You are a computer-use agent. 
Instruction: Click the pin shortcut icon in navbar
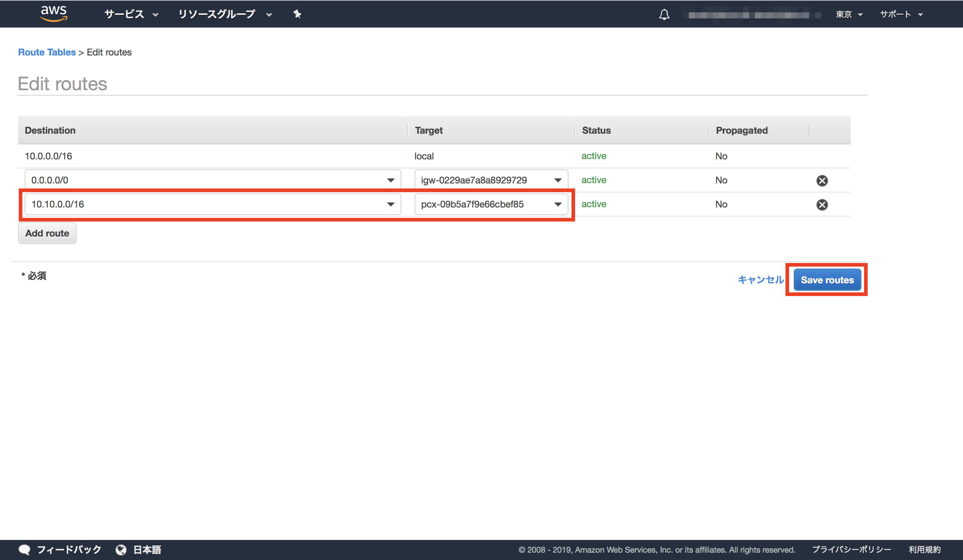(x=297, y=14)
